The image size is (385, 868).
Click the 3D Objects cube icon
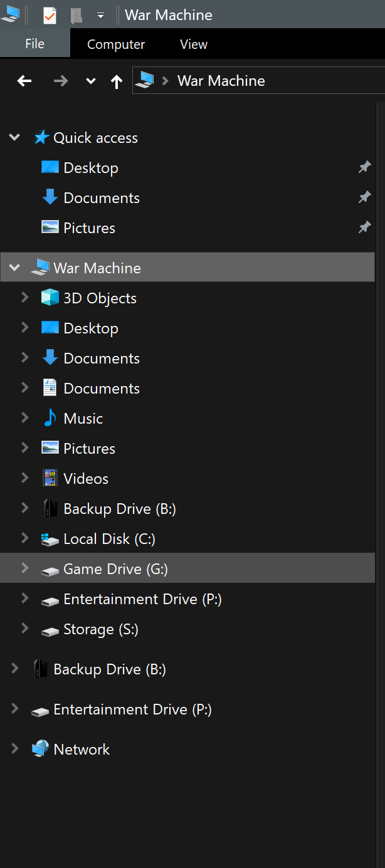pos(50,297)
